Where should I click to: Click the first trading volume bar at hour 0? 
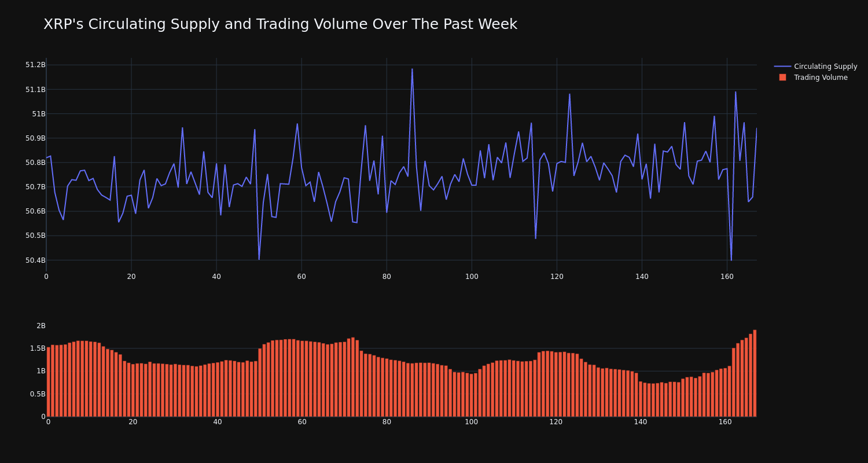tap(49, 382)
